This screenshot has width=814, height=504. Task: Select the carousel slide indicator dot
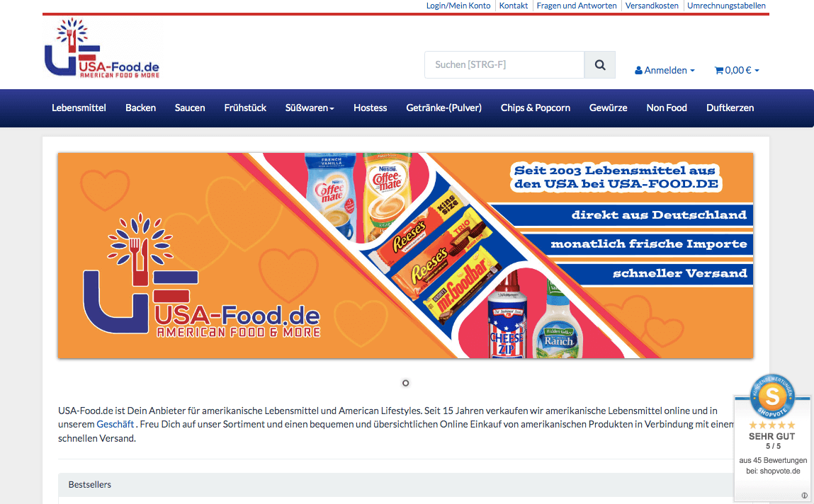tap(405, 383)
